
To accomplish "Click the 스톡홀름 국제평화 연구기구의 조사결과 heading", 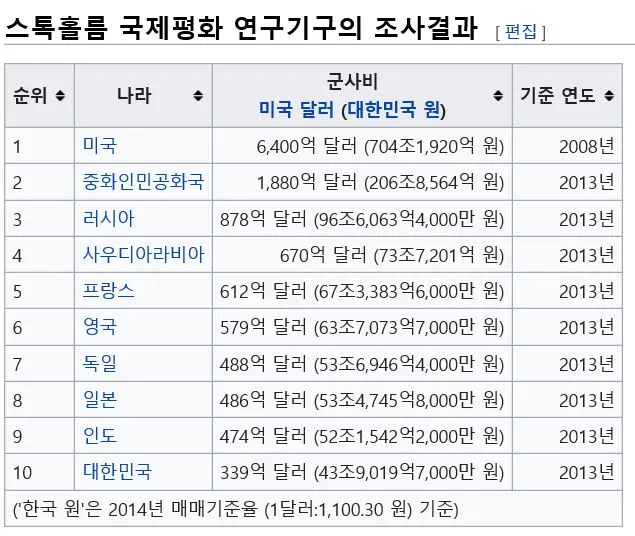I will [x=242, y=28].
